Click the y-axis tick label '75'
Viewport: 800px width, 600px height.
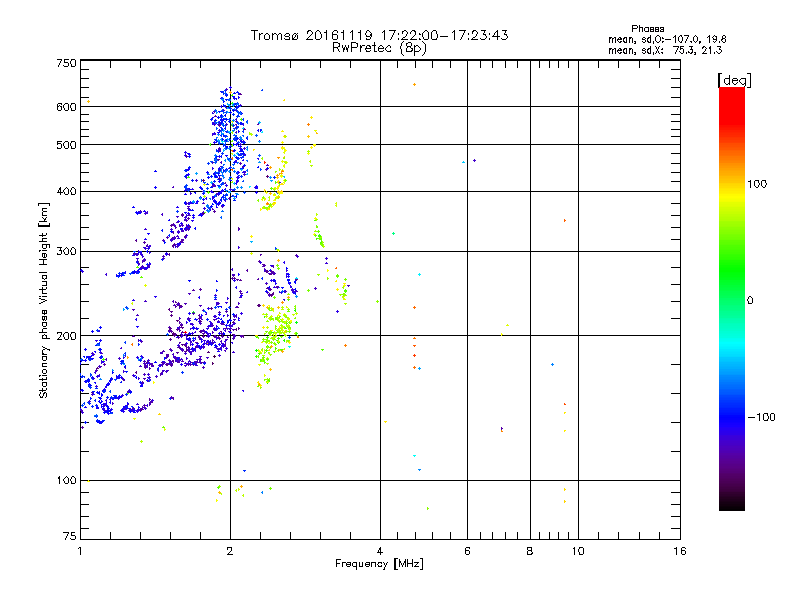pyautogui.click(x=70, y=536)
